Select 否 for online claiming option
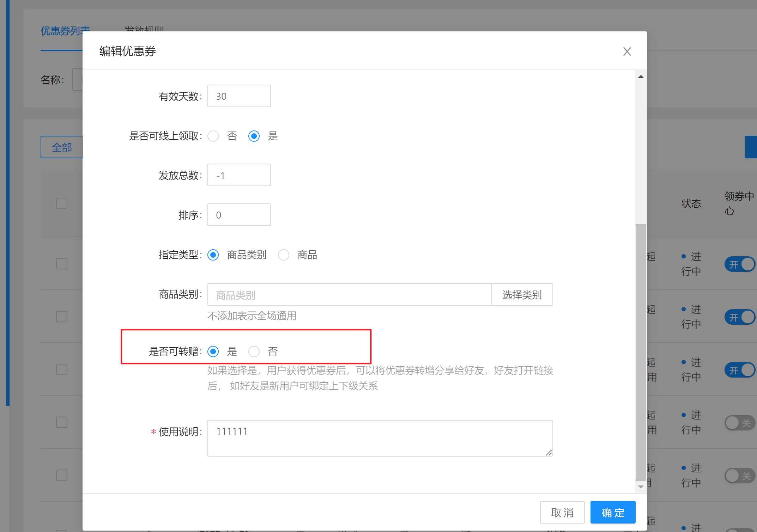Viewport: 757px width, 532px height. [x=213, y=136]
